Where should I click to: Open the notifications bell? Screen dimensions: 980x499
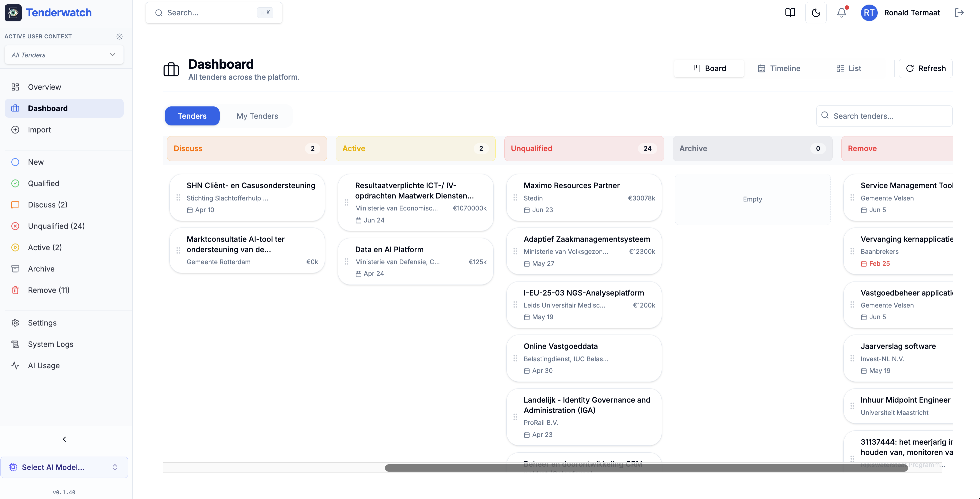[x=842, y=13]
